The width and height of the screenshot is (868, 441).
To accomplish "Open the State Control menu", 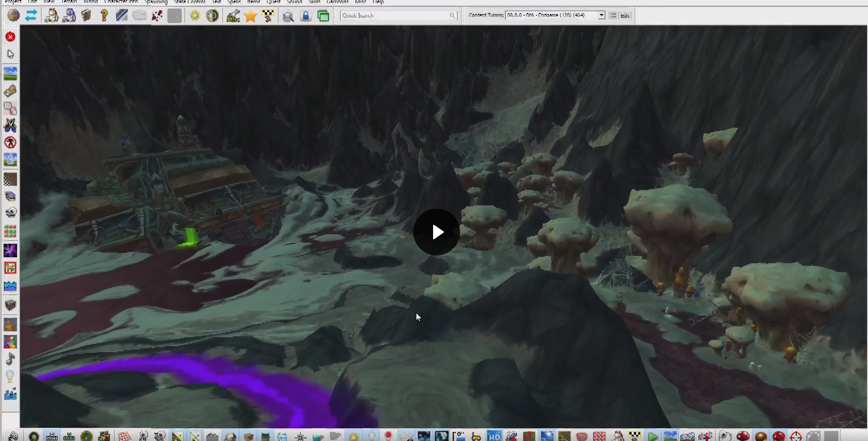I will tap(189, 2).
